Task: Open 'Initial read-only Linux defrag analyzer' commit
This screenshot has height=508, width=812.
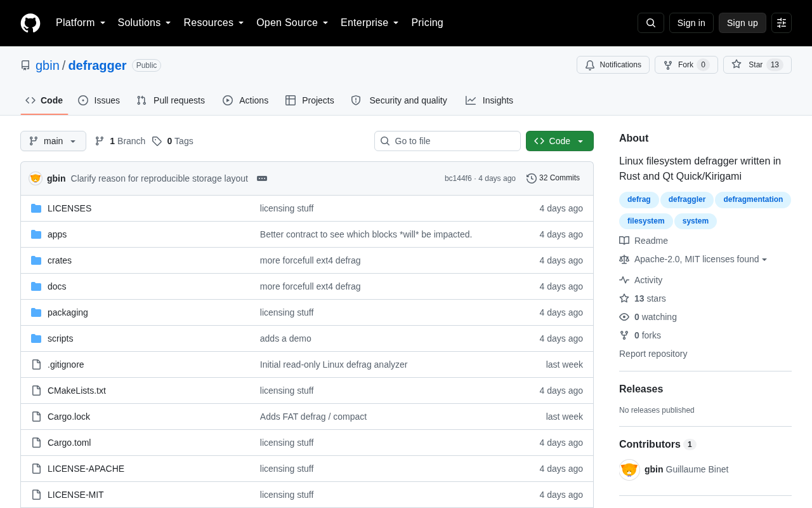Action: [x=334, y=364]
